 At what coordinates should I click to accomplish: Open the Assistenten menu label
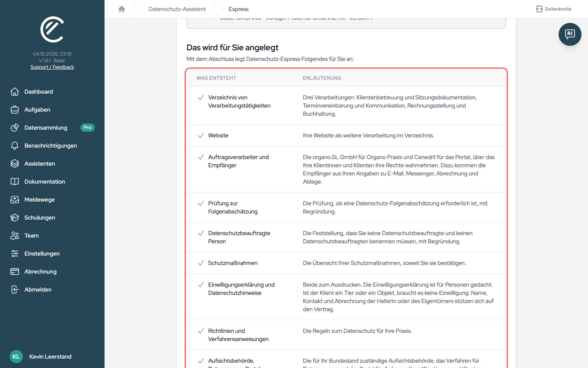(x=40, y=164)
